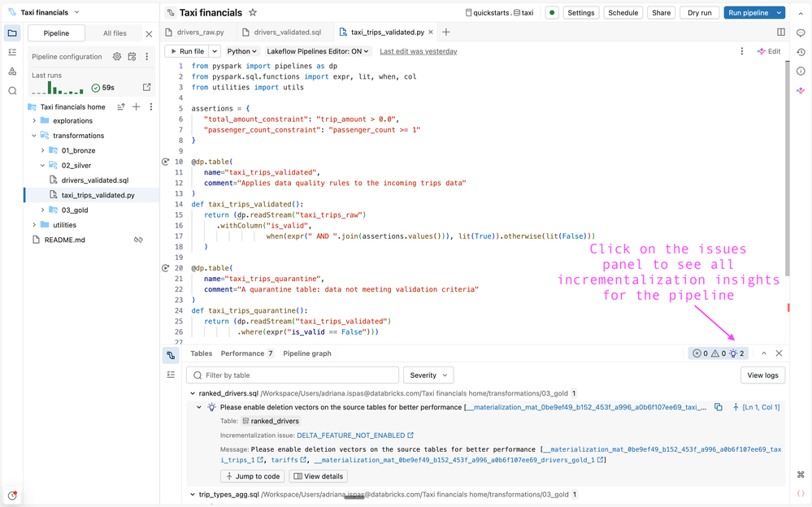Switch to the All files tab
Image resolution: width=812 pixels, height=507 pixels.
tap(115, 33)
